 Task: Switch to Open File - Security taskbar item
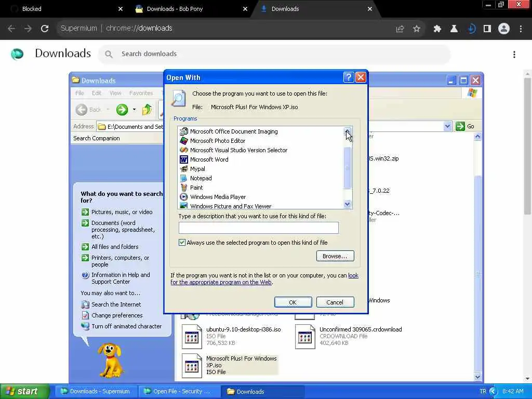click(179, 392)
